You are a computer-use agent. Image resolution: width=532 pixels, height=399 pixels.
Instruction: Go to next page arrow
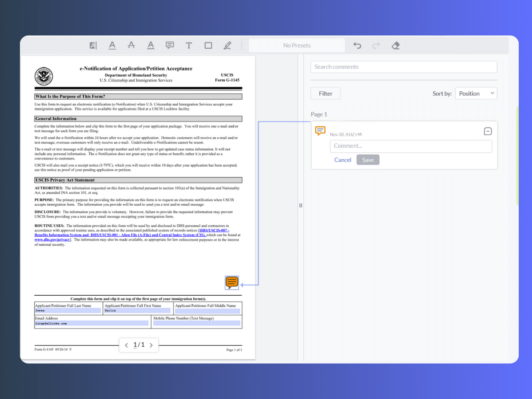click(151, 345)
